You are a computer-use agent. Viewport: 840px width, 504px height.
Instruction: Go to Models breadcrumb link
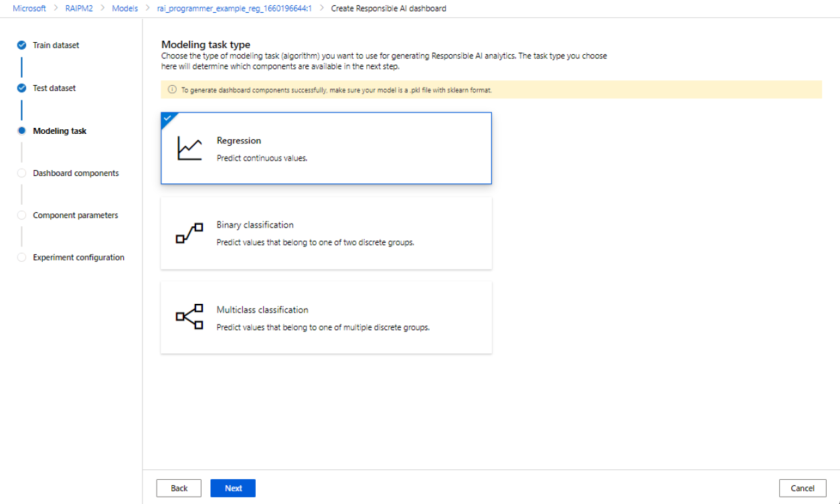(124, 9)
